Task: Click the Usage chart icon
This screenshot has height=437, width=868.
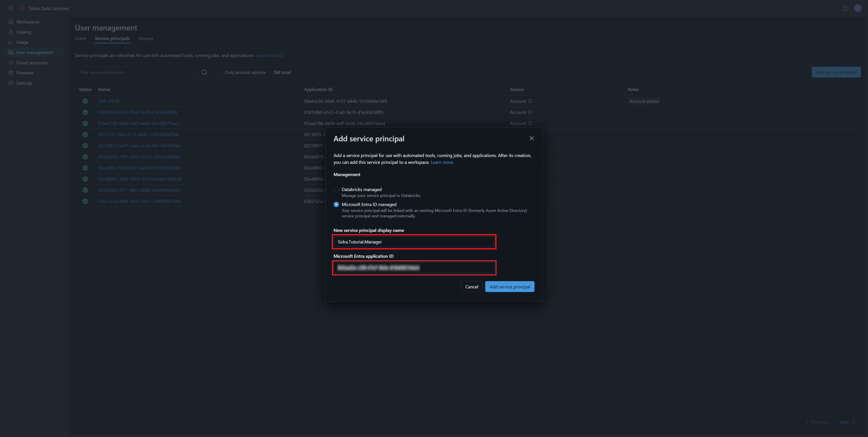Action: coord(11,42)
